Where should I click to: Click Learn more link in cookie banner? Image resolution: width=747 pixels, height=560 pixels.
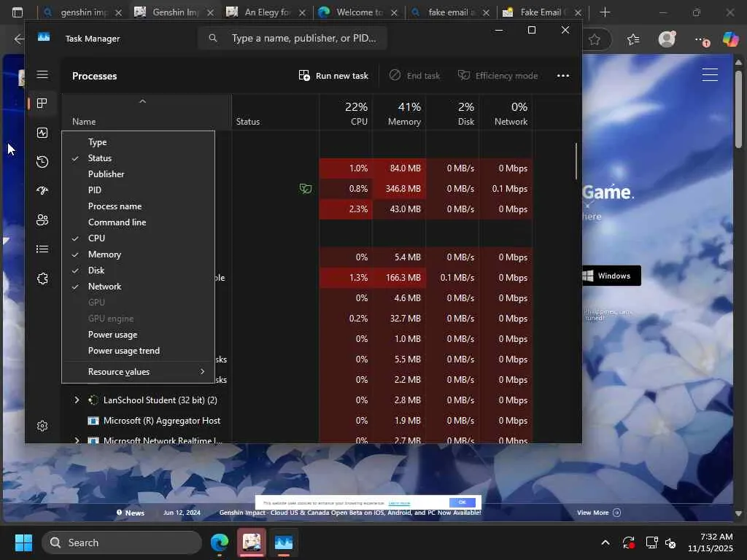pyautogui.click(x=399, y=503)
